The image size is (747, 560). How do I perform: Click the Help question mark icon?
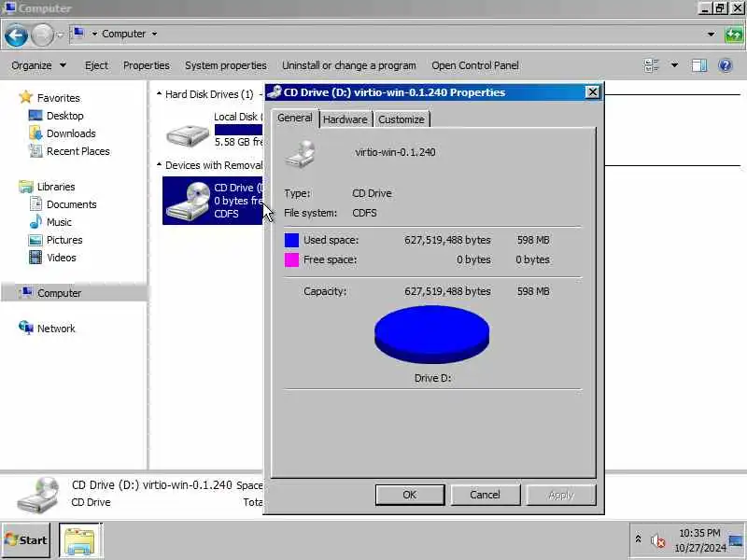point(726,65)
